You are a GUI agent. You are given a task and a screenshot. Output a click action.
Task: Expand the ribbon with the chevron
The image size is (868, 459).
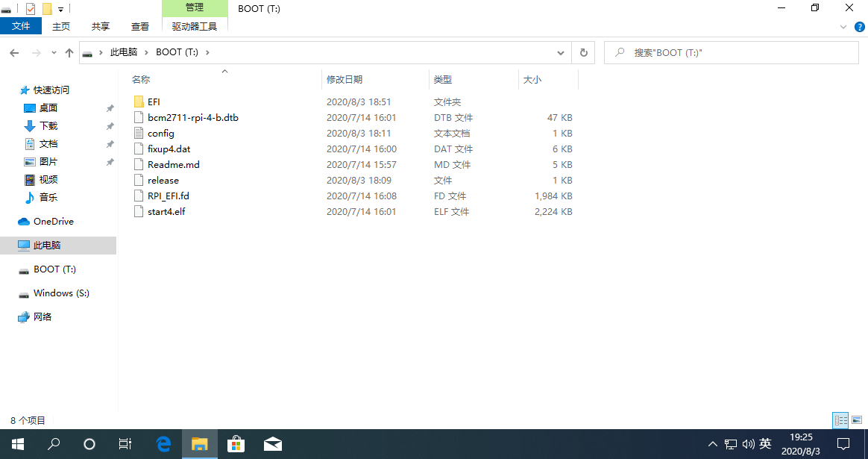(x=843, y=27)
